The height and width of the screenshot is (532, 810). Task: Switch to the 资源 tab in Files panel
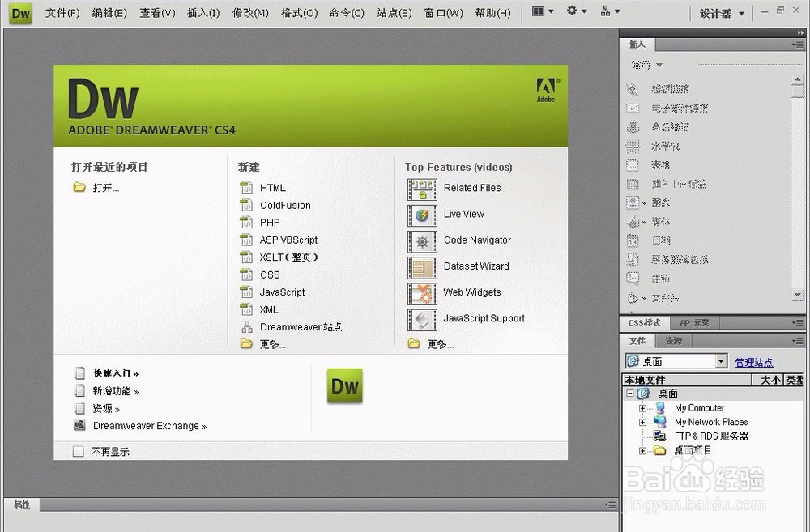[x=673, y=341]
